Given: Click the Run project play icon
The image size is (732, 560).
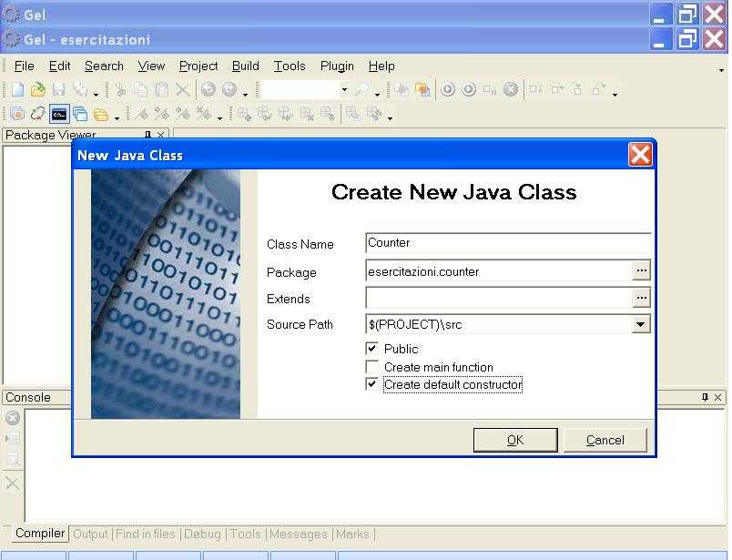Looking at the screenshot, I should [x=447, y=89].
